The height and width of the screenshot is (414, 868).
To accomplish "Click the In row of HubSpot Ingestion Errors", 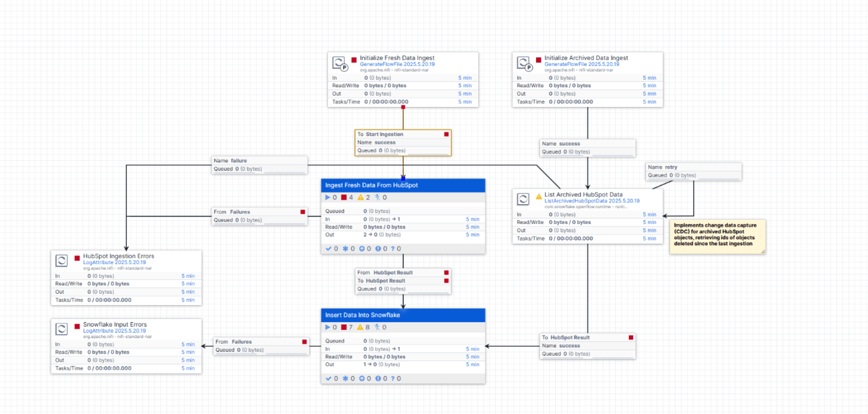I will (126, 276).
